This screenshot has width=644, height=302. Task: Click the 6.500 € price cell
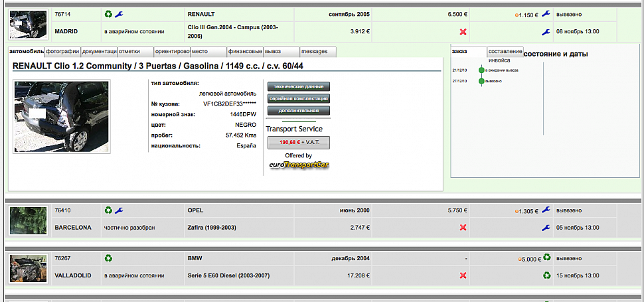click(420, 14)
